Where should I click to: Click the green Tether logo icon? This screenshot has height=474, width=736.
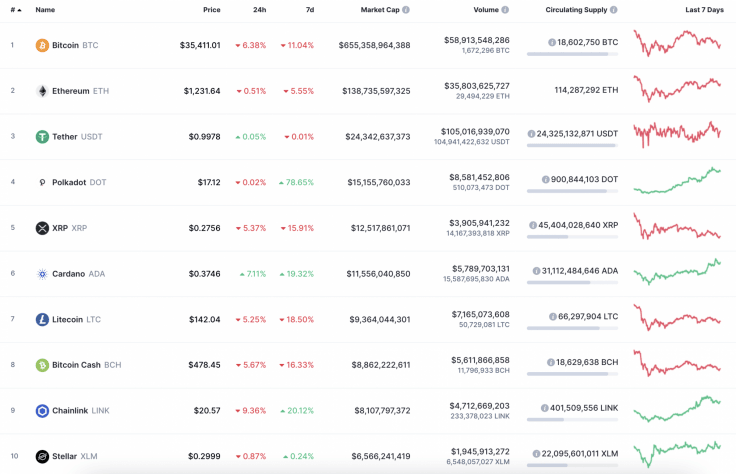(42, 137)
